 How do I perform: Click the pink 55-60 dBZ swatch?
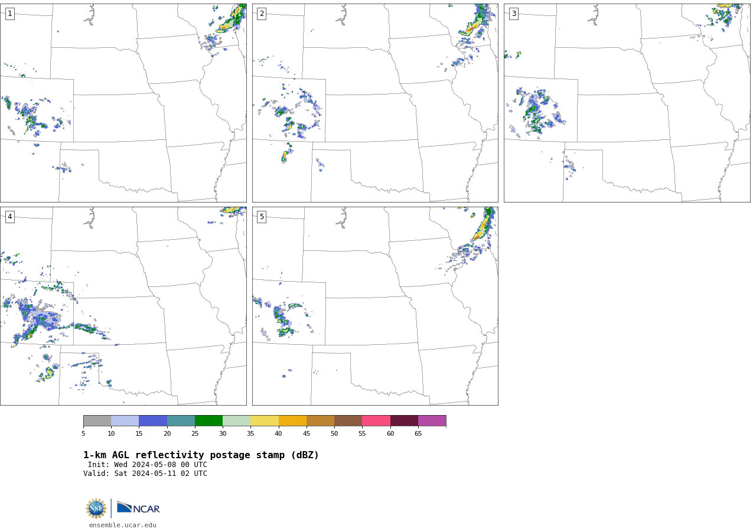[x=376, y=421]
